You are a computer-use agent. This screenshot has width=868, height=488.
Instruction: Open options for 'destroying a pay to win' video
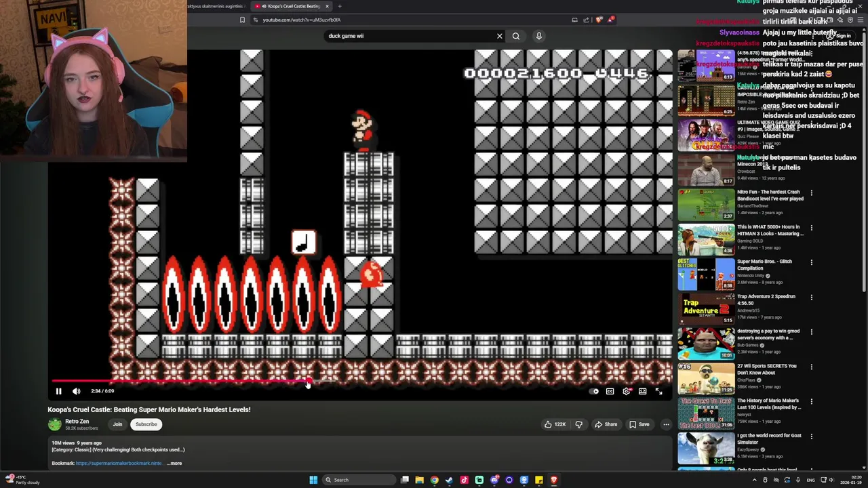(811, 332)
